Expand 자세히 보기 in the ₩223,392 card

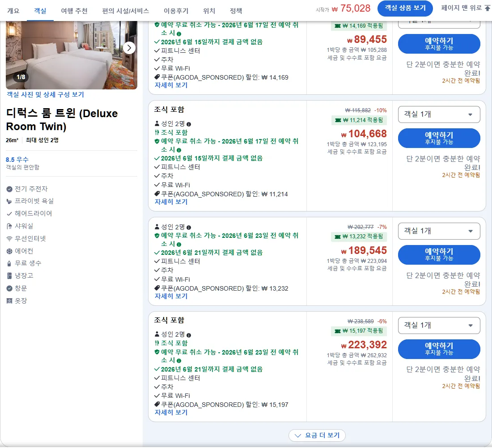coord(171,413)
